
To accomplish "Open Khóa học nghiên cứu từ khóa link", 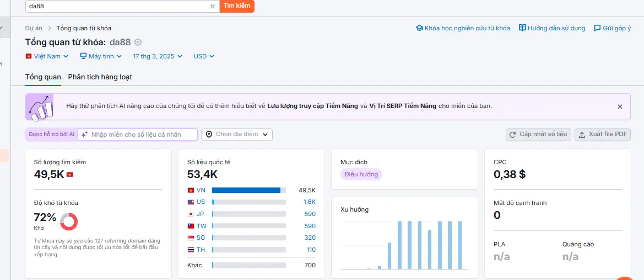I will (463, 28).
